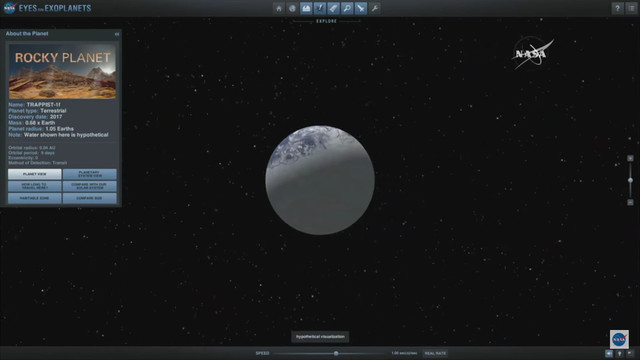This screenshot has height=360, width=640.
Task: Click the 2017 discovery date value
Action: [x=56, y=117]
